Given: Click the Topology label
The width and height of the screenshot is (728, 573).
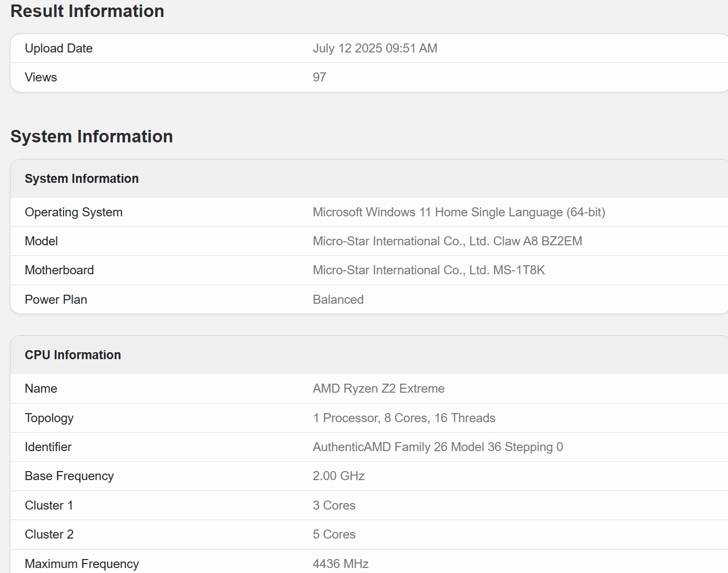Looking at the screenshot, I should click(49, 418).
